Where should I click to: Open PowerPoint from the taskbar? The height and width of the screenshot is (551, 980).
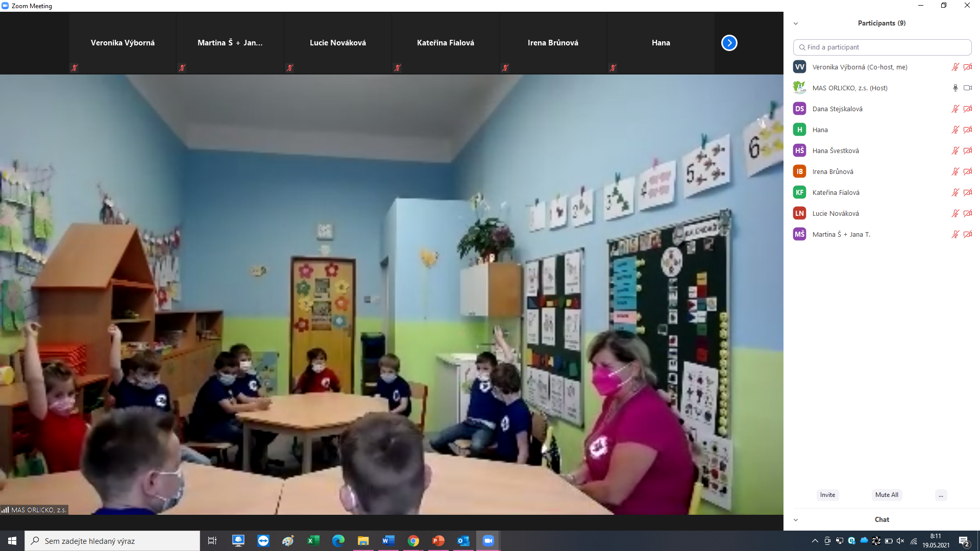(438, 541)
